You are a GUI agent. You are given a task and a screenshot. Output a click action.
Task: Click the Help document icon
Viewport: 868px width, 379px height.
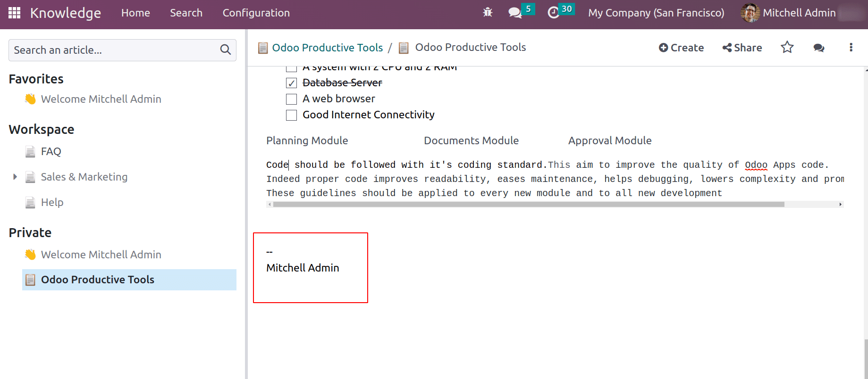point(30,202)
